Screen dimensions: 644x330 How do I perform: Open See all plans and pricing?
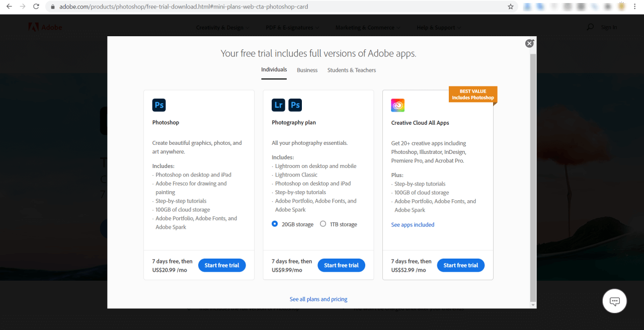coord(318,299)
